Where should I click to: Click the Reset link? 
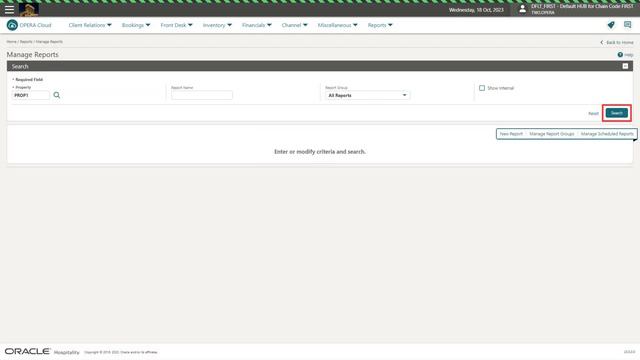coord(593,113)
